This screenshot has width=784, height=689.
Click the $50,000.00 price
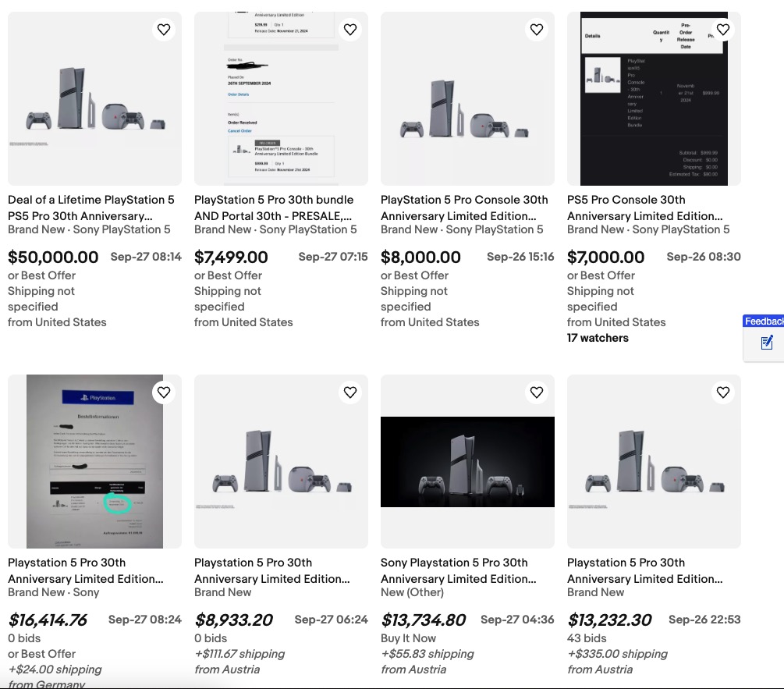click(x=53, y=257)
